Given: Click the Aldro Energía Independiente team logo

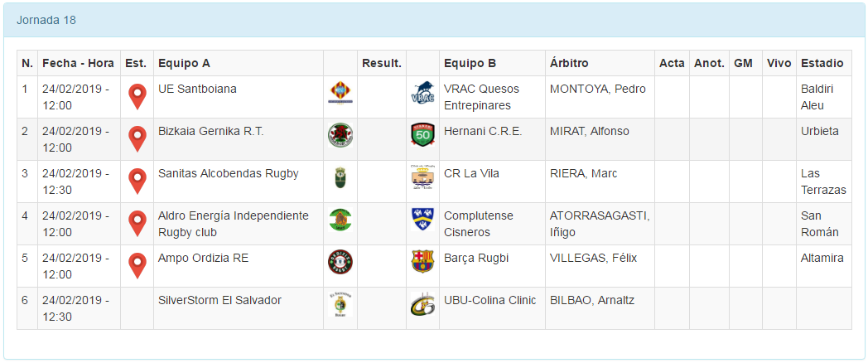Looking at the screenshot, I should tap(340, 220).
